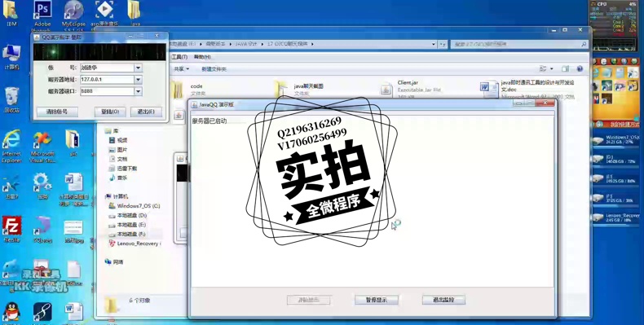Launch the QQ penguin desktop icon
This screenshot has height=325, width=644.
coord(11,312)
